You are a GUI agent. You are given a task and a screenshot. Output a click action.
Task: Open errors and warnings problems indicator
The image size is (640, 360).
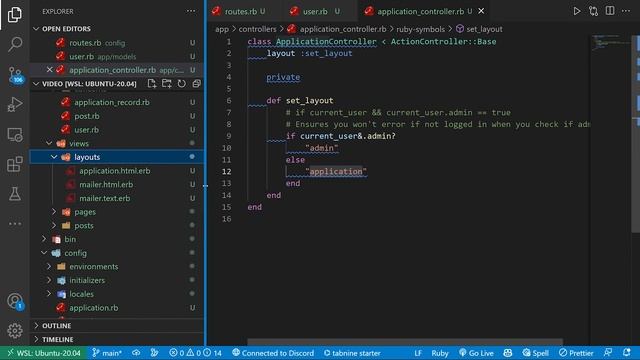click(x=196, y=353)
